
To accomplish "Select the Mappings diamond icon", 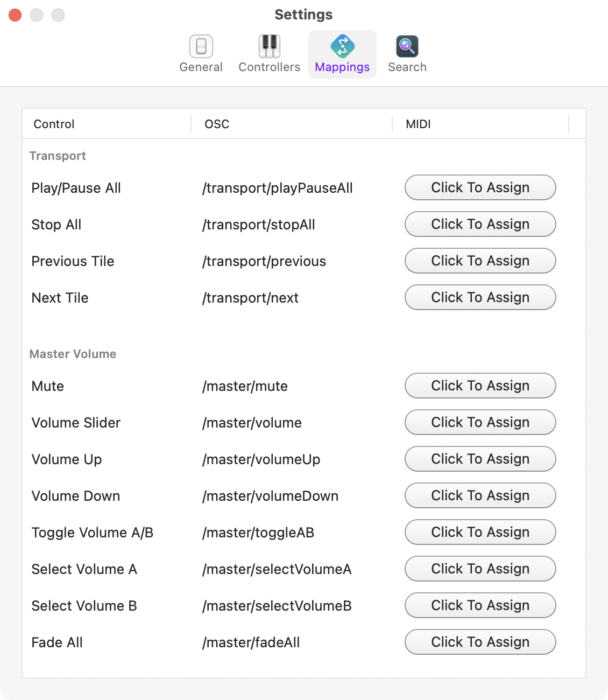I will [343, 46].
